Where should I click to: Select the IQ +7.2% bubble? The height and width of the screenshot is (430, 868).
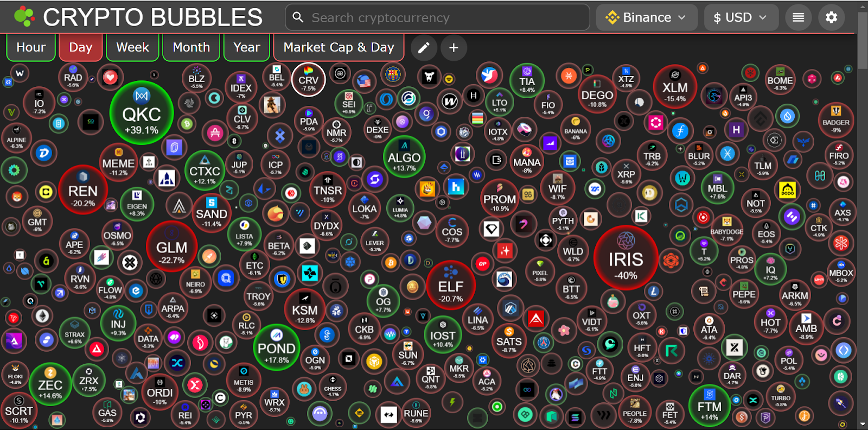[770, 269]
